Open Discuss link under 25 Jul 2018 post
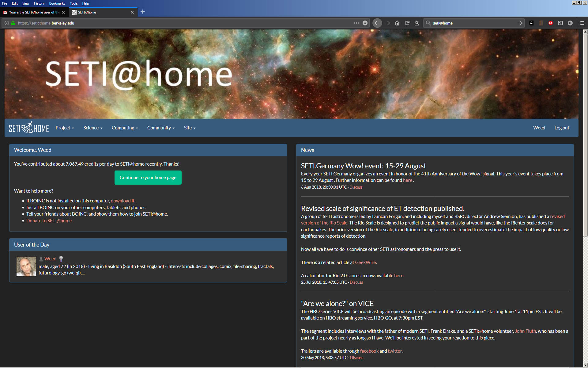Image resolution: width=588 pixels, height=368 pixels. [x=356, y=282]
